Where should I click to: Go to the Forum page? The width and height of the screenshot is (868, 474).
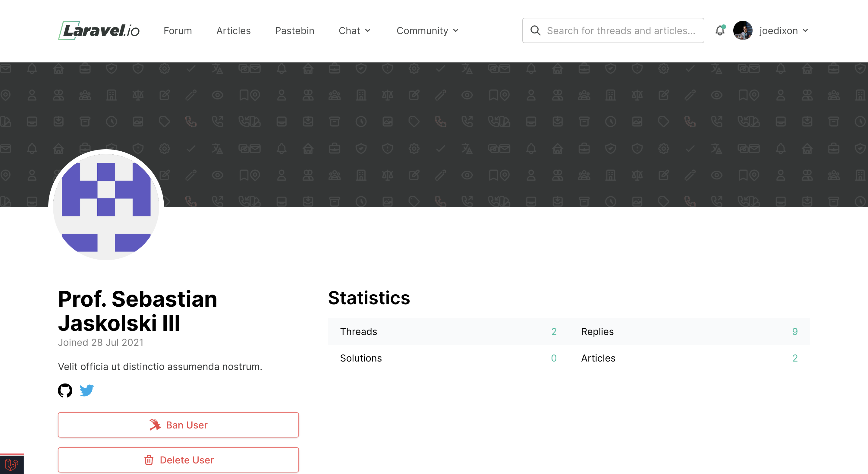[x=178, y=31]
